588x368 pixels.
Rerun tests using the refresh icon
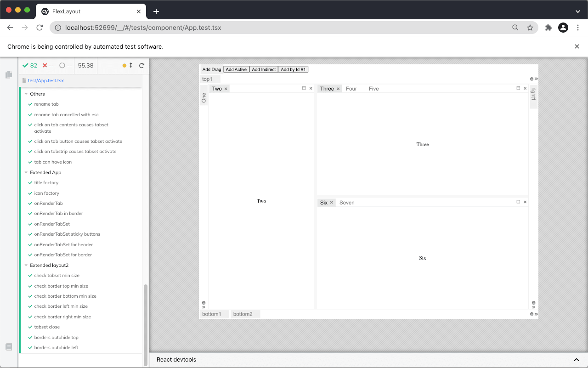(x=141, y=65)
